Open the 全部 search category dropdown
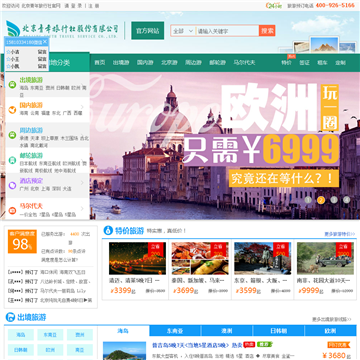 pyautogui.click(x=183, y=31)
